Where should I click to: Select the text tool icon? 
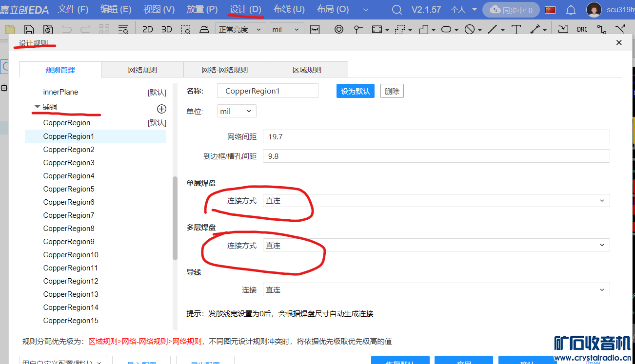pos(516,29)
